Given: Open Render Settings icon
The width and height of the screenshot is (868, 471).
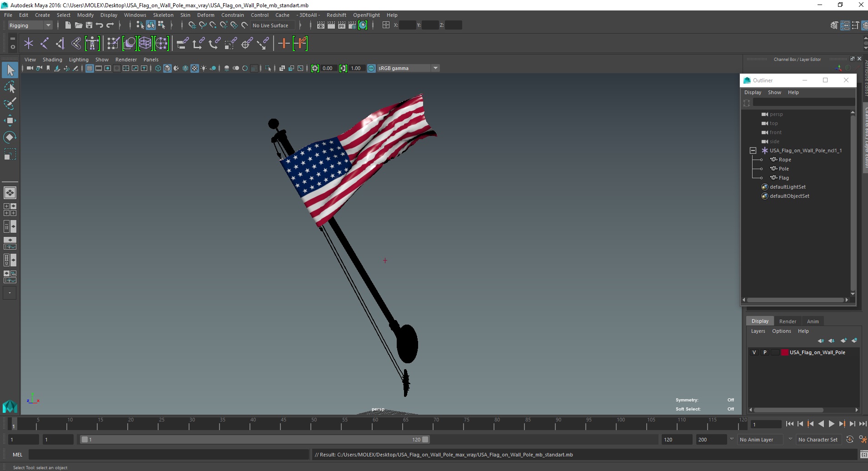Looking at the screenshot, I should pos(352,25).
